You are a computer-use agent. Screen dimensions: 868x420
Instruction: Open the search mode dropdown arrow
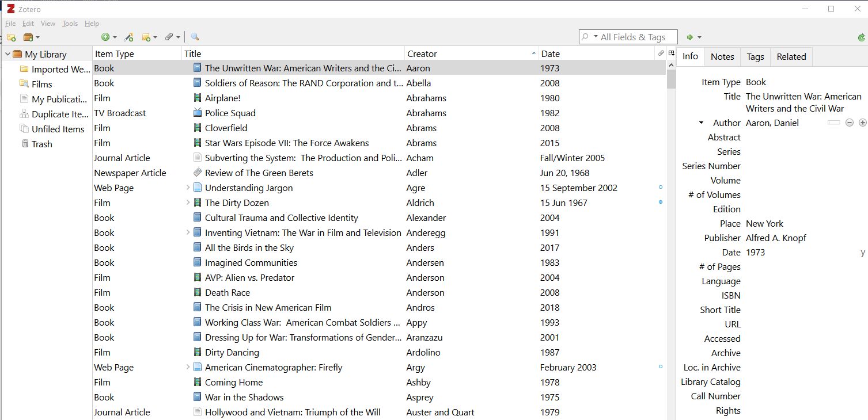pos(596,37)
